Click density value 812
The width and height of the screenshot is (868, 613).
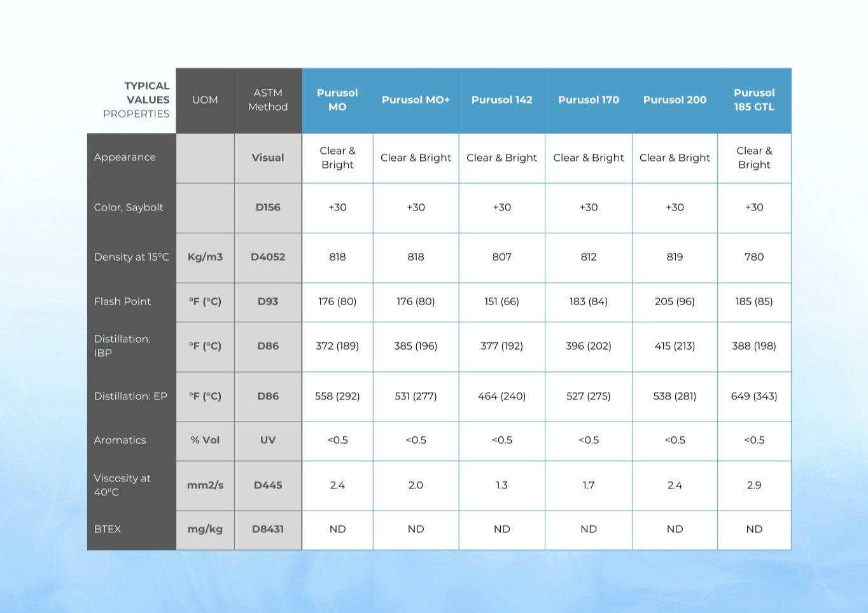pyautogui.click(x=589, y=257)
